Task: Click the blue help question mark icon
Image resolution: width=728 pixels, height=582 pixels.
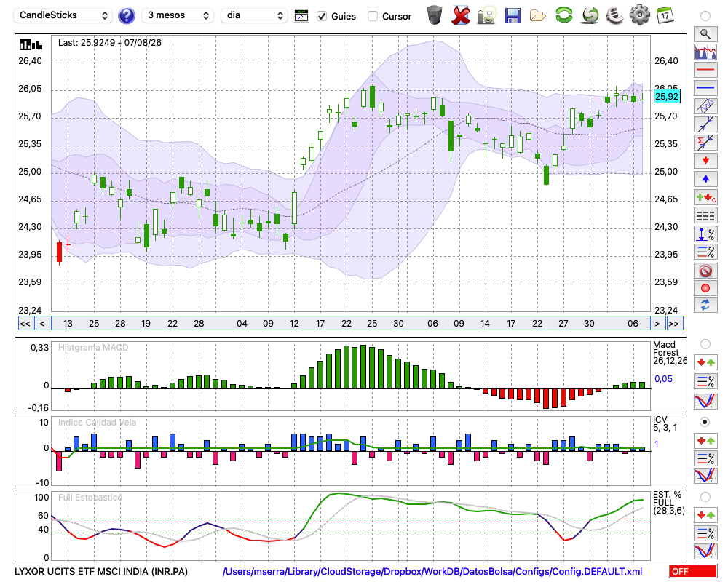Action: (126, 15)
